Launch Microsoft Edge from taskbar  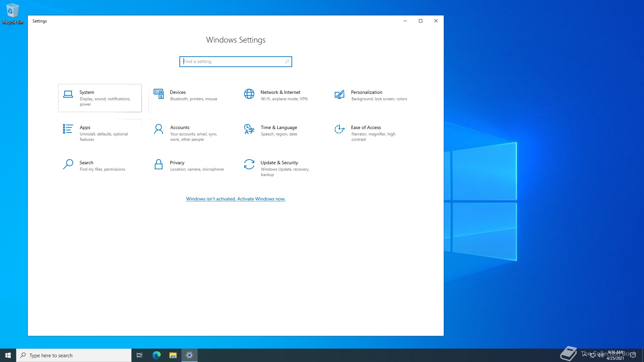(157, 355)
